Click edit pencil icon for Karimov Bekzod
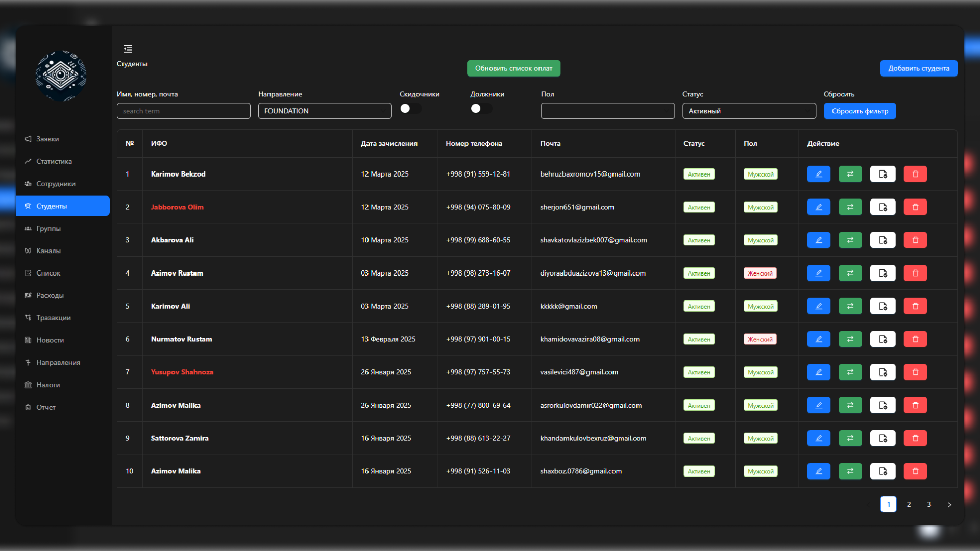The width and height of the screenshot is (980, 551). coord(819,174)
